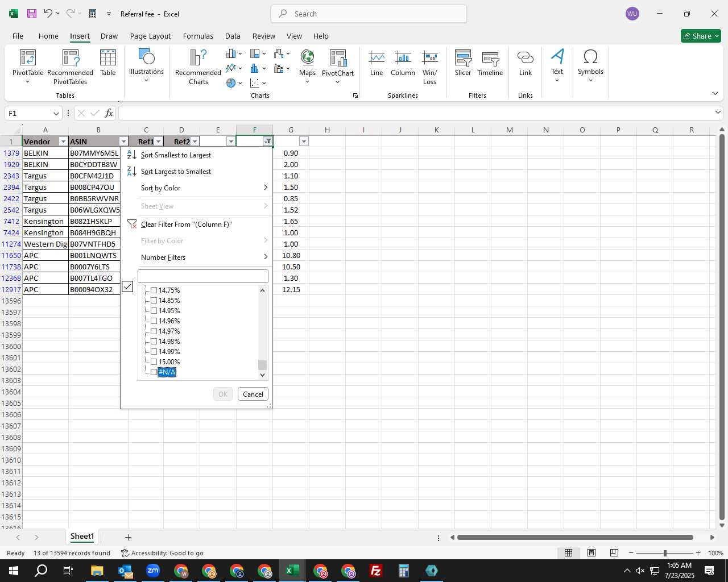Screen dimensions: 728x582
Task: Click Cancel in the filter menu
Action: pos(253,394)
